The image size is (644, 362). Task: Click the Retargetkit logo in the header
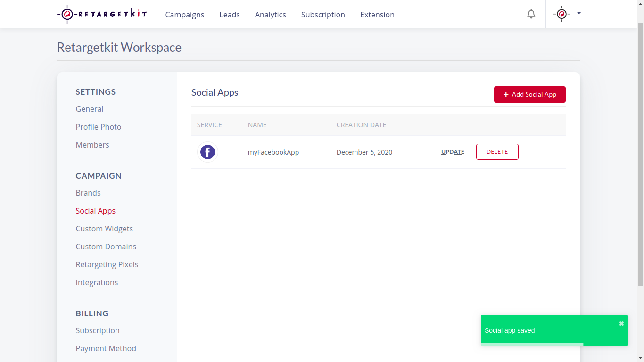[102, 14]
